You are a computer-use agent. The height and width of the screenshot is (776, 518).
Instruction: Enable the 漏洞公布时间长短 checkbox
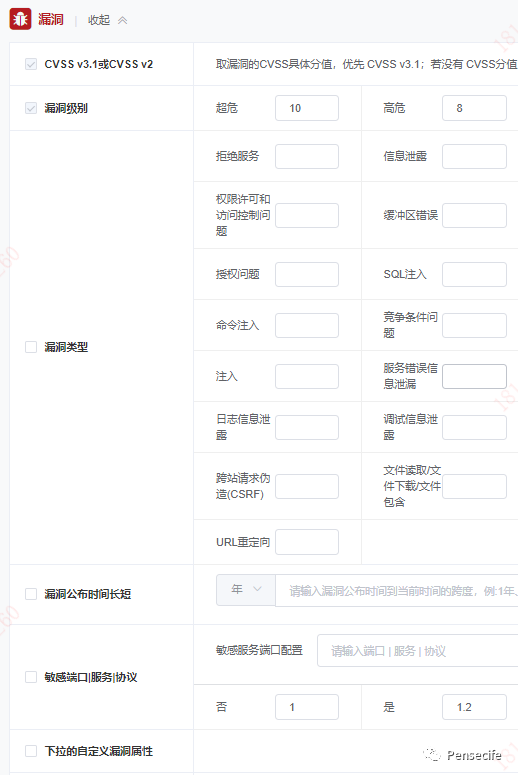(31, 594)
